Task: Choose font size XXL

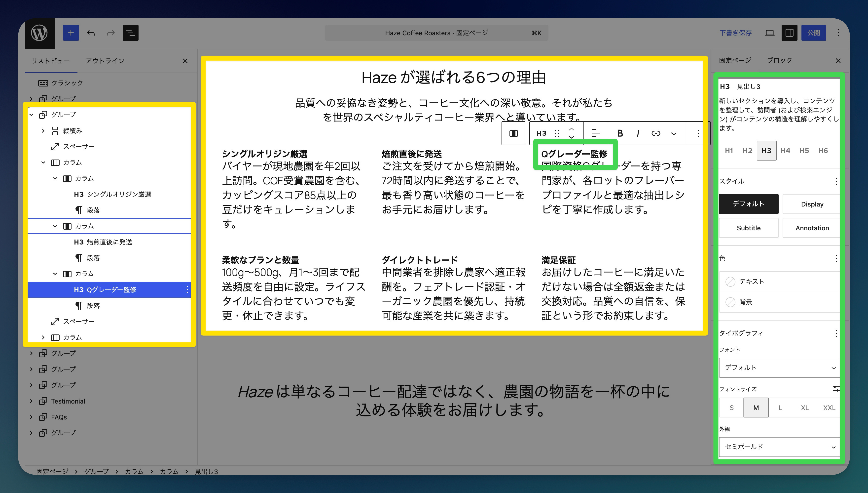Action: click(829, 408)
